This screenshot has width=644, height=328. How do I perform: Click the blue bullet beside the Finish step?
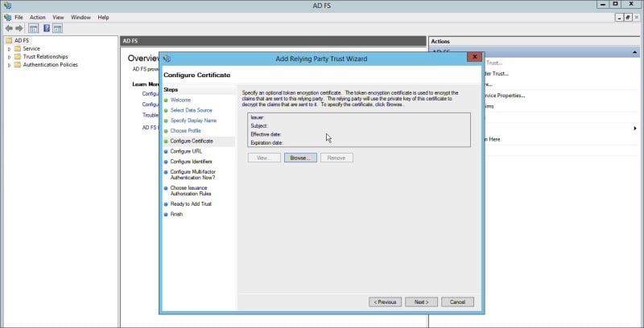pos(166,215)
